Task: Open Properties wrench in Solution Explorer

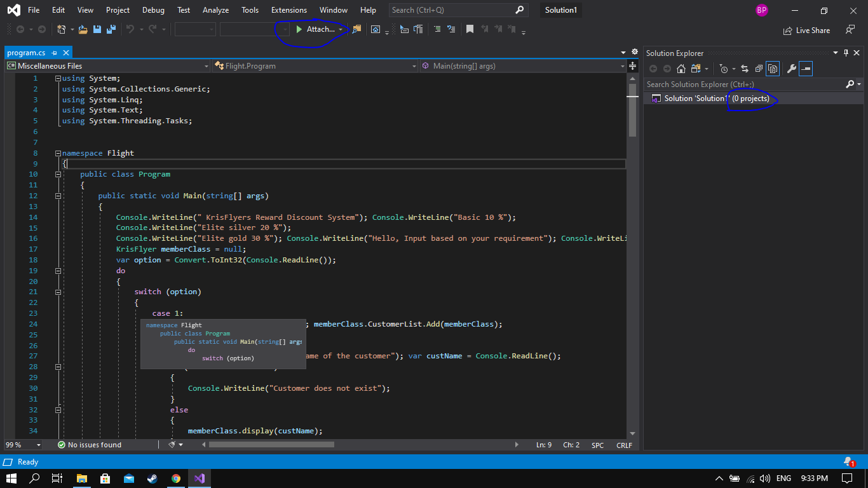Action: [791, 69]
